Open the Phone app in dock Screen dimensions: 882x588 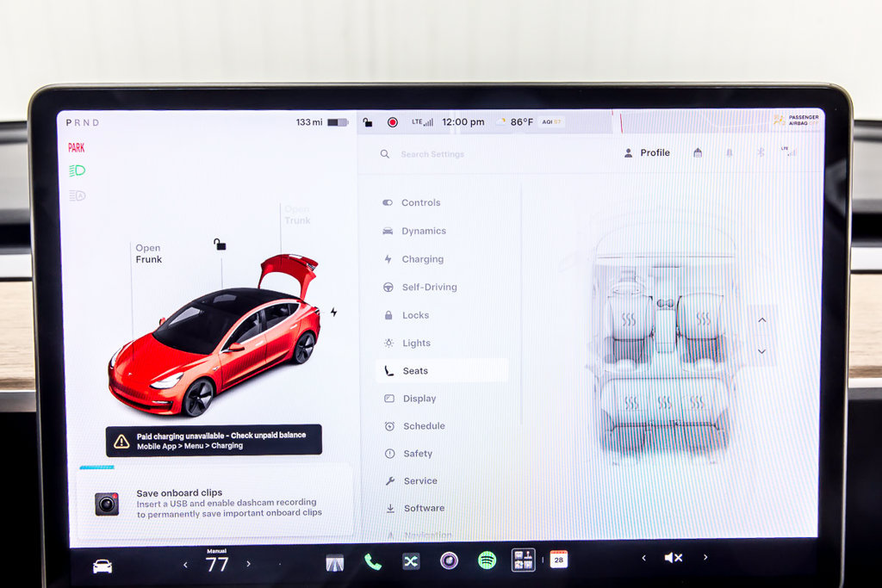click(372, 561)
